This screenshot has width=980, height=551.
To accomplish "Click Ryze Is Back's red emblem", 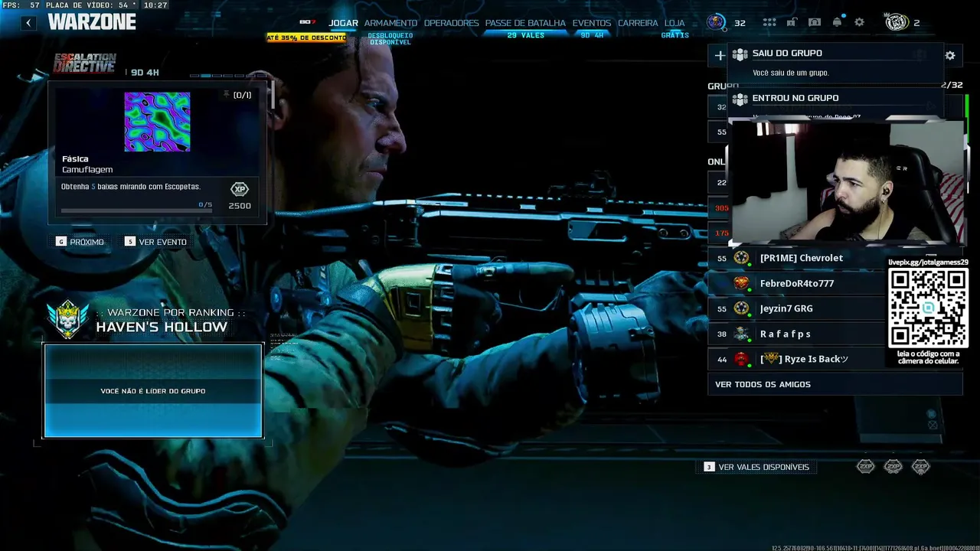I will pos(741,359).
